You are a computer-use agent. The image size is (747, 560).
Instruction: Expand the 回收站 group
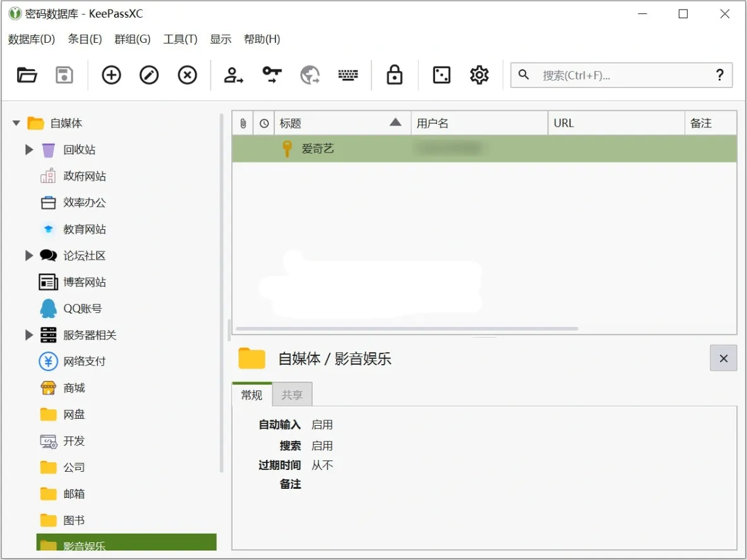coord(28,149)
